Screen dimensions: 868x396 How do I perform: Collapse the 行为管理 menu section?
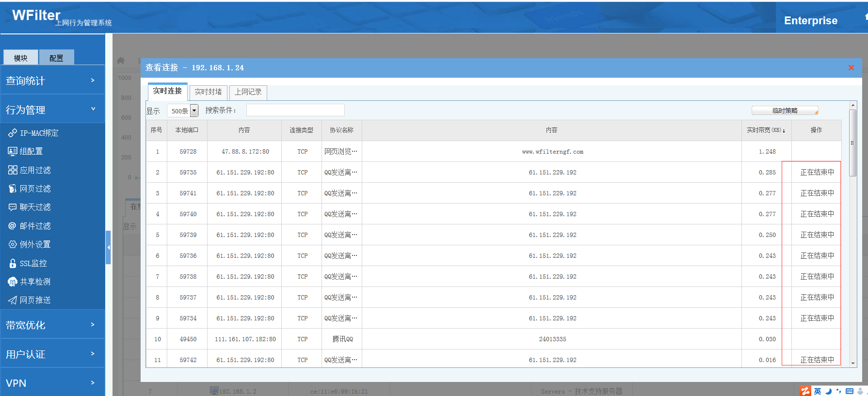coord(52,110)
